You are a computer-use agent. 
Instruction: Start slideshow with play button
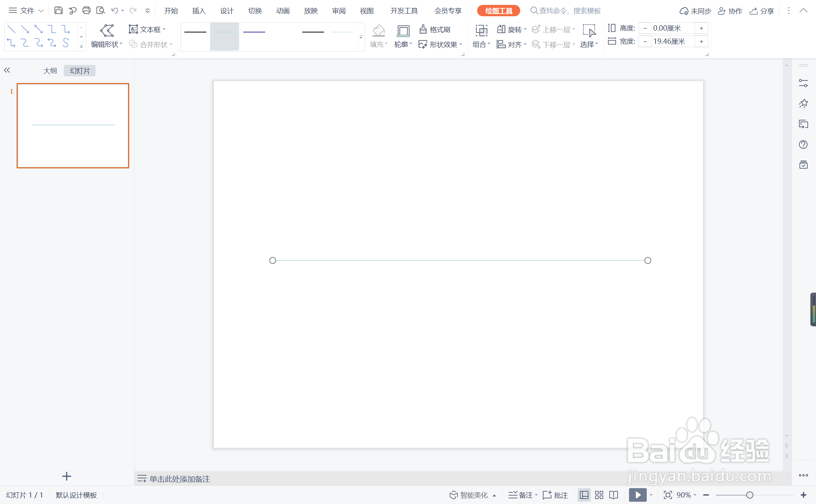tap(637, 495)
